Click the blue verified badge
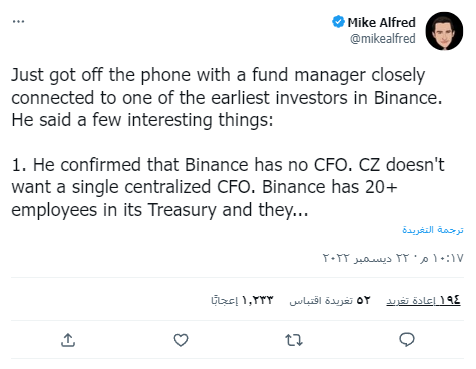The width and height of the screenshot is (476, 369). tap(338, 22)
